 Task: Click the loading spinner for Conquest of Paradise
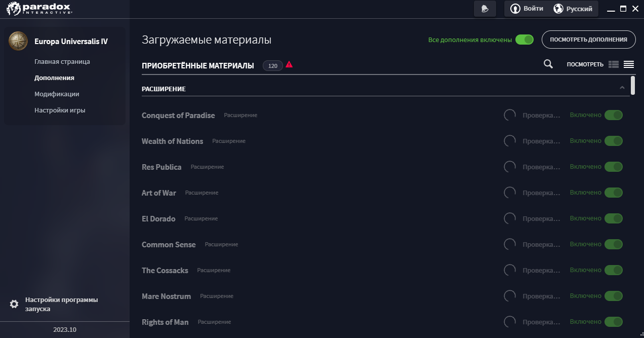[x=510, y=115]
